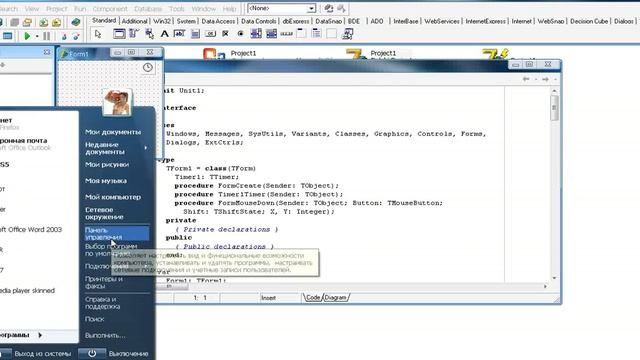Open the Component menu
Viewport: 640px width, 360px height.
110,9
